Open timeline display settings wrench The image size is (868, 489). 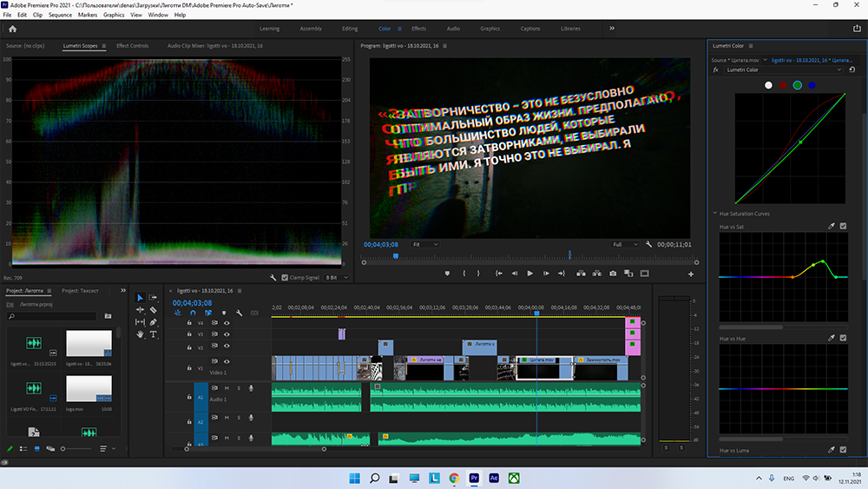point(238,313)
